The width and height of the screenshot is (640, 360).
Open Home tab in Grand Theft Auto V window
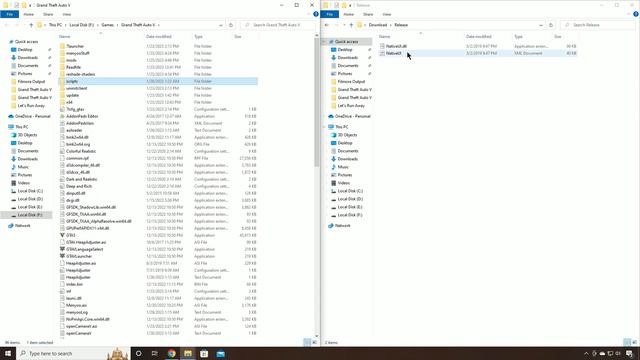(29, 14)
